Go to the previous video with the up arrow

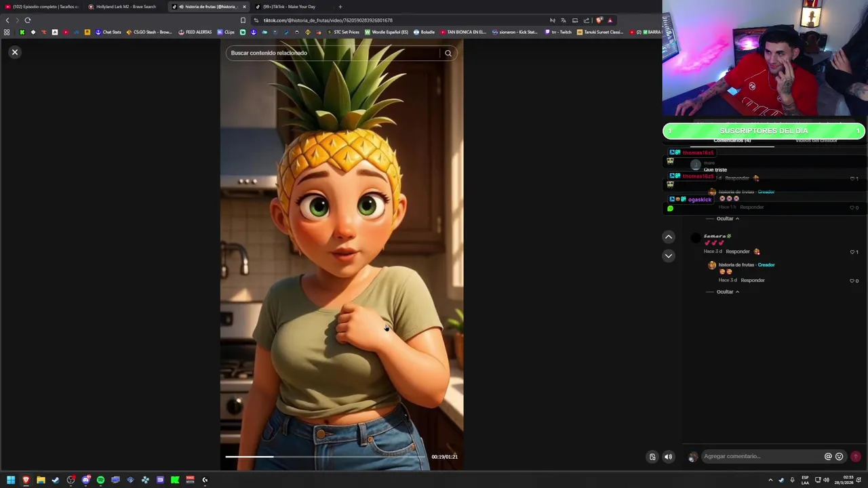(669, 237)
